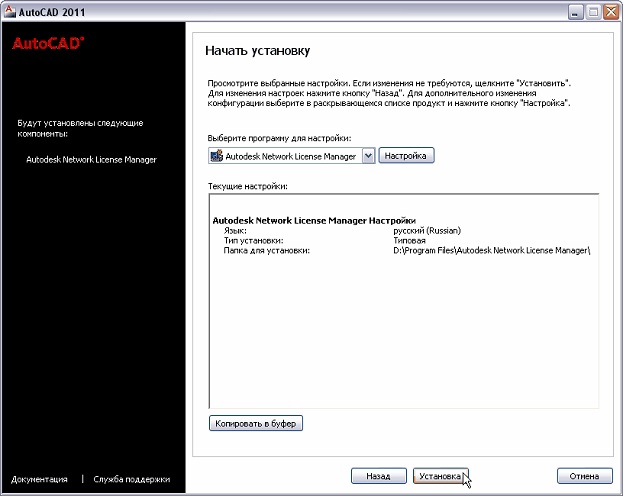Click the License Manager icon in the combo box
Screen dimensions: 624x497
tap(216, 156)
